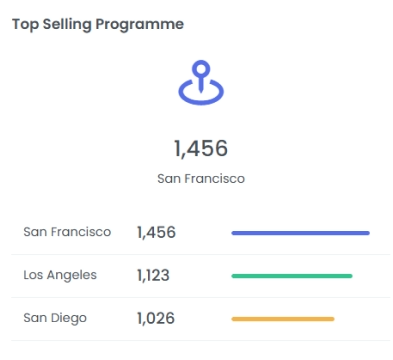Click the green Los Angeles progress bar
Image resolution: width=393 pixels, height=360 pixels.
(292, 276)
